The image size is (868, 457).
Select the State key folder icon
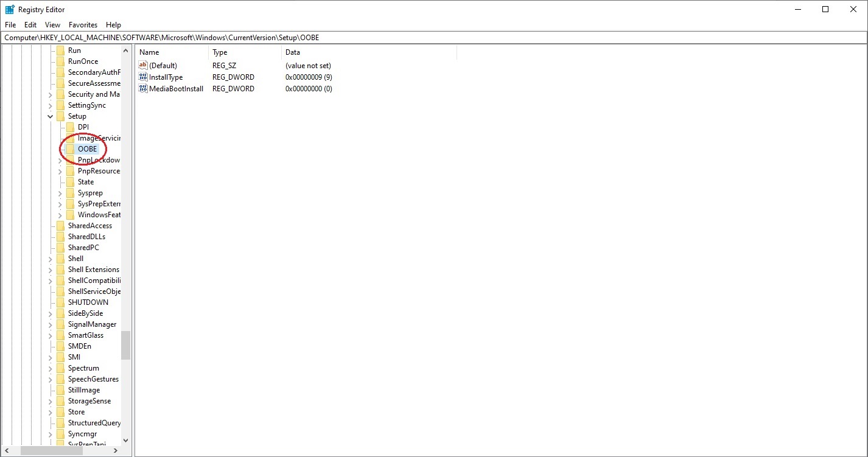(70, 182)
